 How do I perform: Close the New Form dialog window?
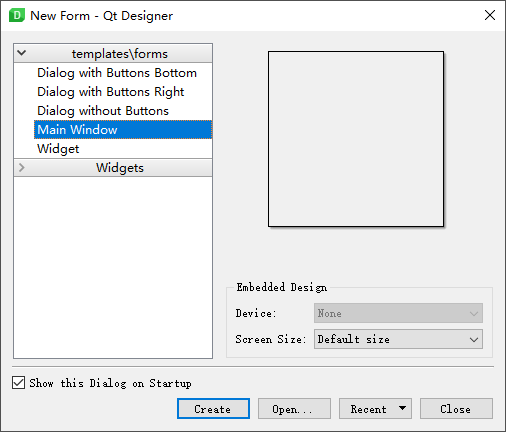coord(490,15)
